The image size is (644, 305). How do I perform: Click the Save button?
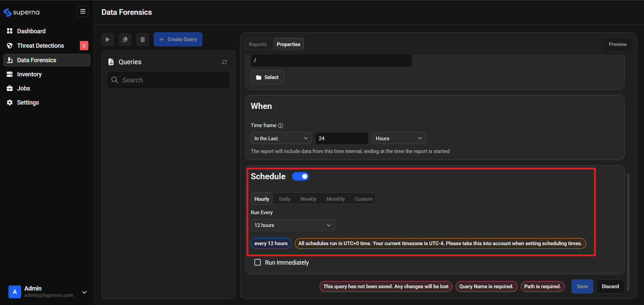[x=582, y=287]
